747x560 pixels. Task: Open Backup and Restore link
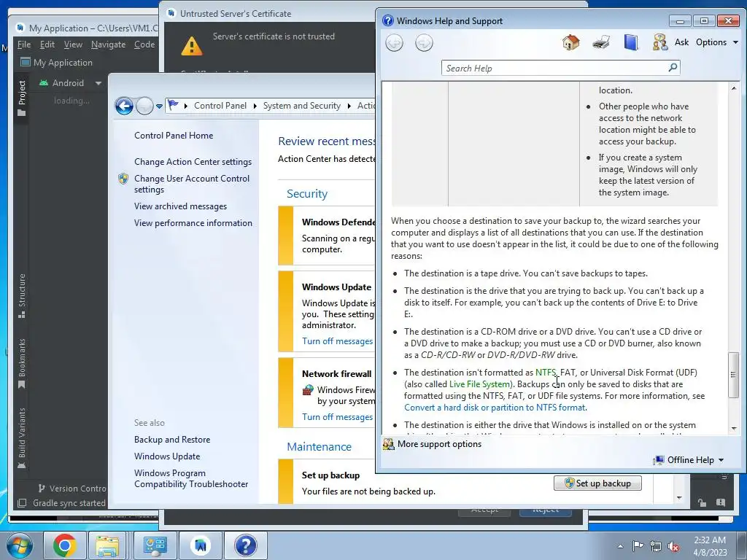click(x=172, y=440)
